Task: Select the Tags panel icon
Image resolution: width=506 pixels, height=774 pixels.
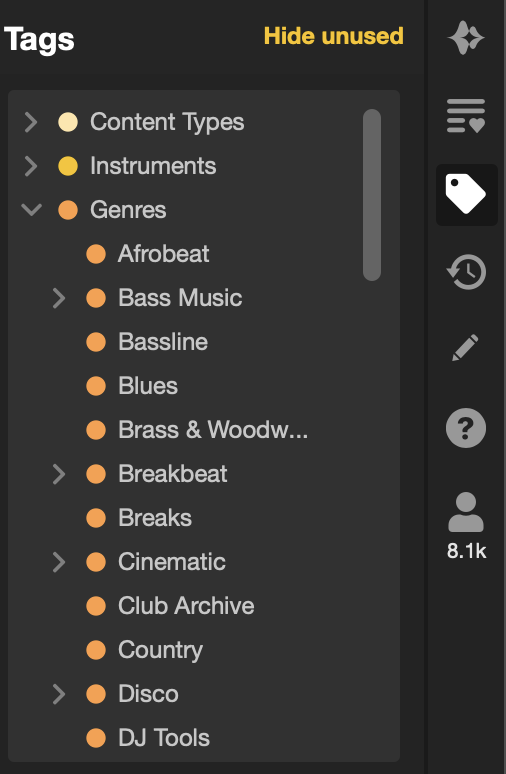Action: click(466, 194)
